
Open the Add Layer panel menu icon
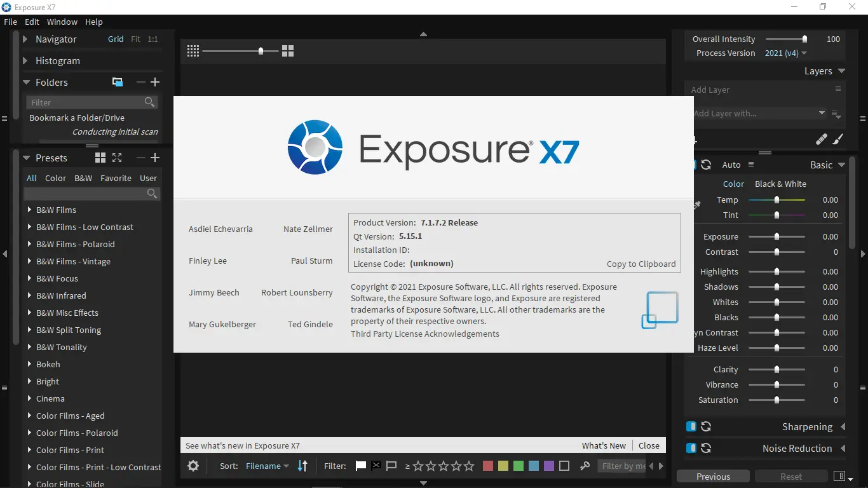[838, 89]
